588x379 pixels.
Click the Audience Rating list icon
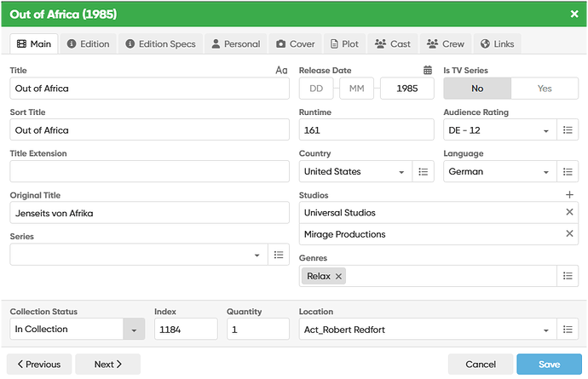pyautogui.click(x=568, y=130)
